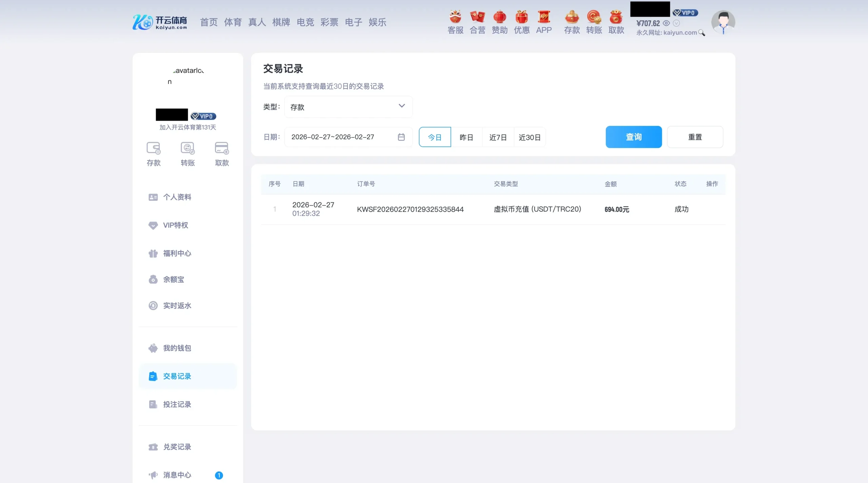Expand the 类型 存款 dropdown
The image size is (868, 483).
(348, 107)
